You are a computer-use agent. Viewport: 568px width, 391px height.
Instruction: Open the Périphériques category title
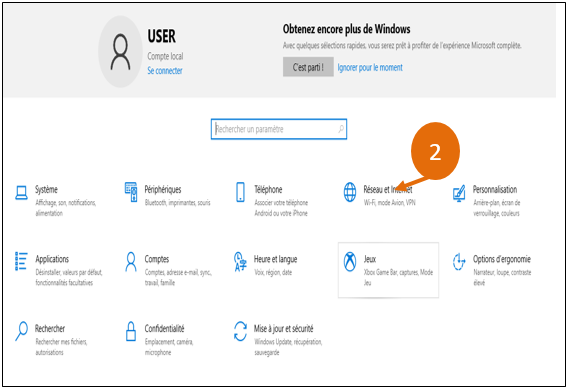pos(163,189)
